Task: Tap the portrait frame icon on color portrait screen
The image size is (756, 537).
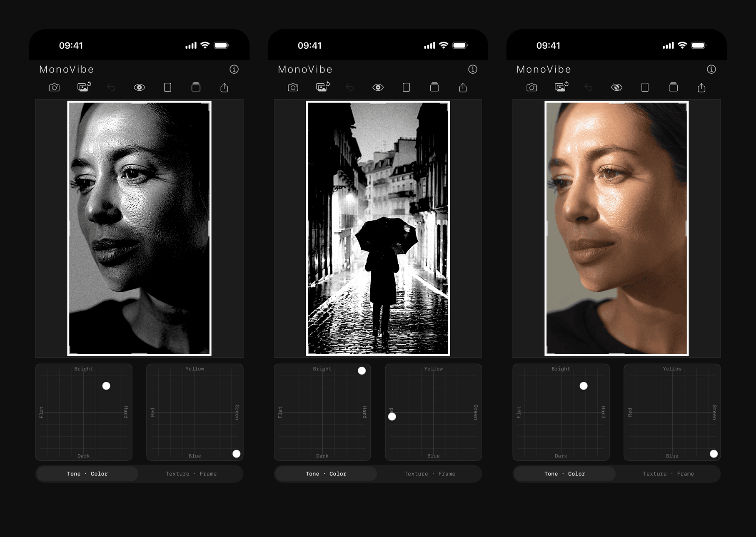Action: [645, 87]
